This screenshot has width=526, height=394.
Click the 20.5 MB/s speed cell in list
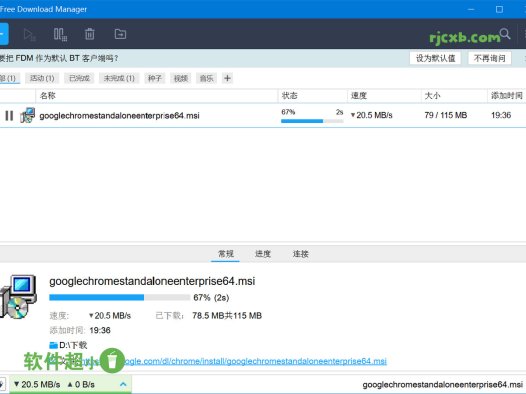click(x=371, y=115)
